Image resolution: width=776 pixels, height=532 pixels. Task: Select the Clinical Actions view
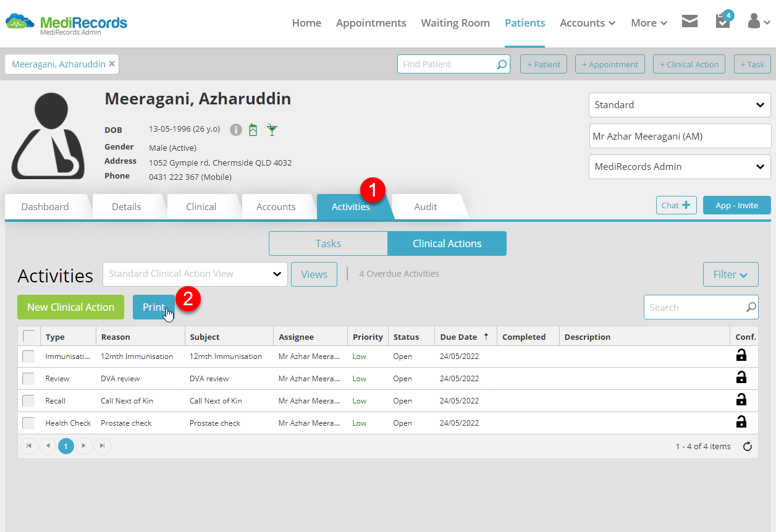[x=447, y=243]
